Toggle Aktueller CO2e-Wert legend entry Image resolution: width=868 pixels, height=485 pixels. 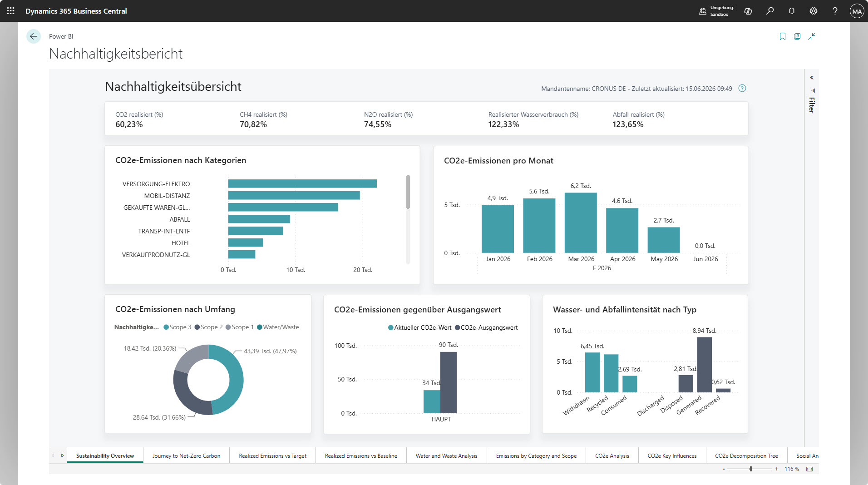[x=420, y=328]
